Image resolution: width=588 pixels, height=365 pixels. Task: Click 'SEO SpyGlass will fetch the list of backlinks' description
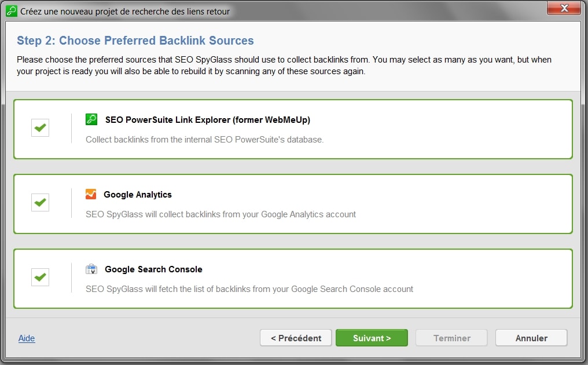tap(249, 289)
